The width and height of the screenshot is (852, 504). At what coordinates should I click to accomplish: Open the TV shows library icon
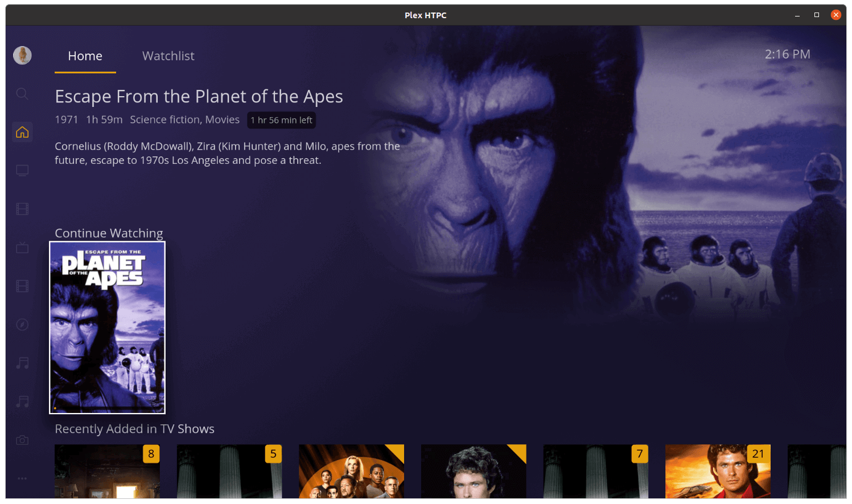tap(22, 247)
